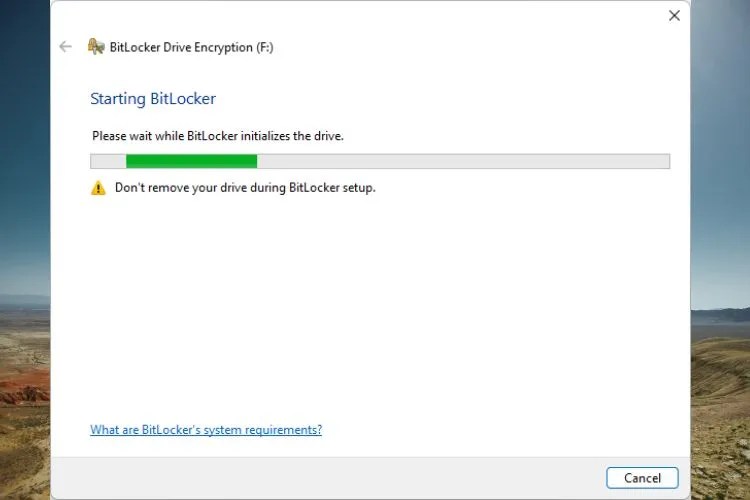Viewport: 750px width, 500px height.
Task: Click the 'Don't remove your drive' warning text
Action: pos(245,188)
